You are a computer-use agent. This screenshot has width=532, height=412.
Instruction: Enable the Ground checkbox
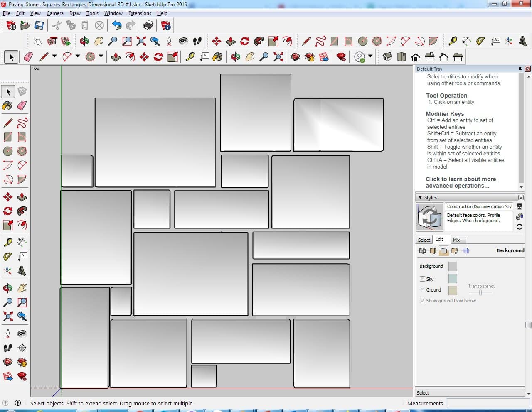422,290
